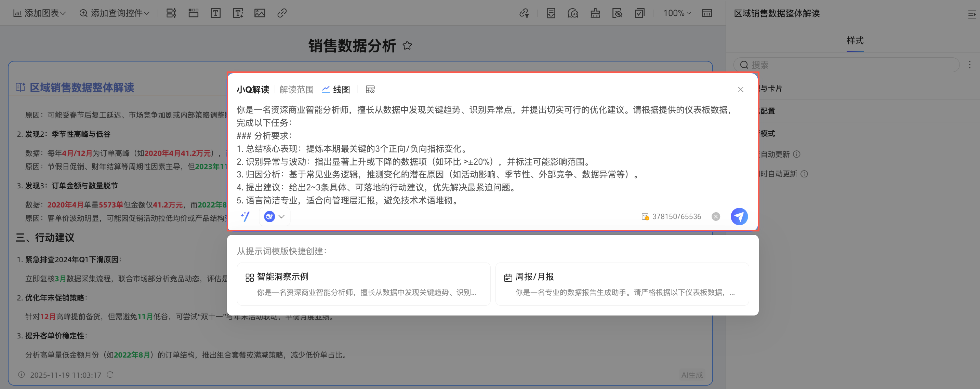The image size is (980, 389).
Task: Close the 小Q解读 prompt dialog
Action: coord(740,89)
